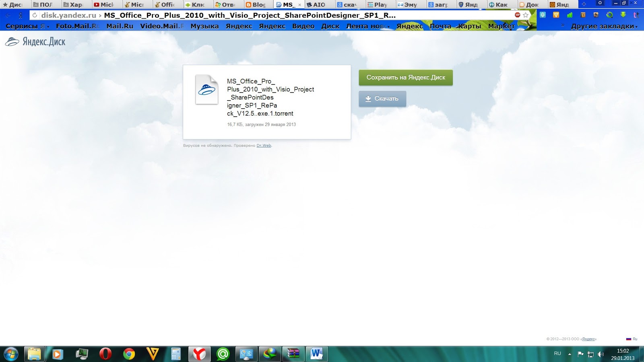
Task: Open the 'Карты' bookmark
Action: 469,26
